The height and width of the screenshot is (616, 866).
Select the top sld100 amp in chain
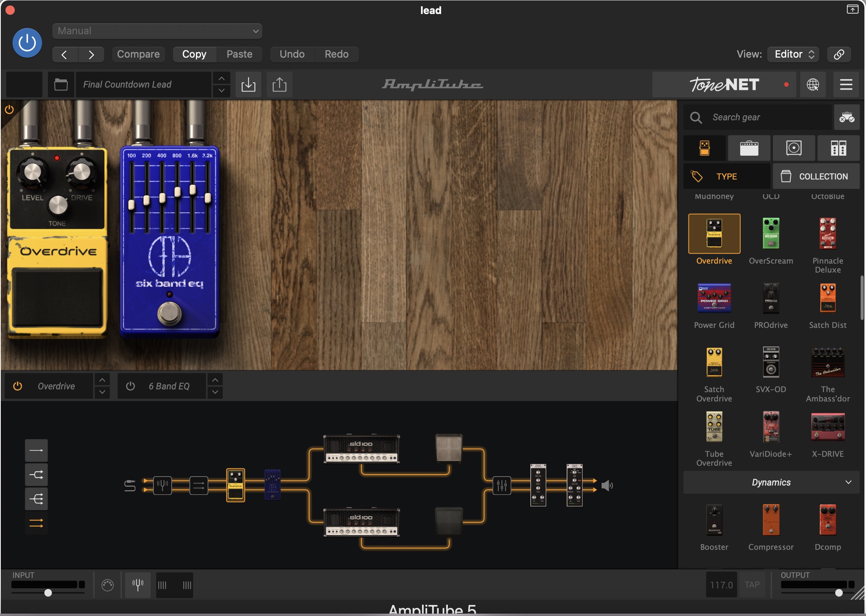361,449
